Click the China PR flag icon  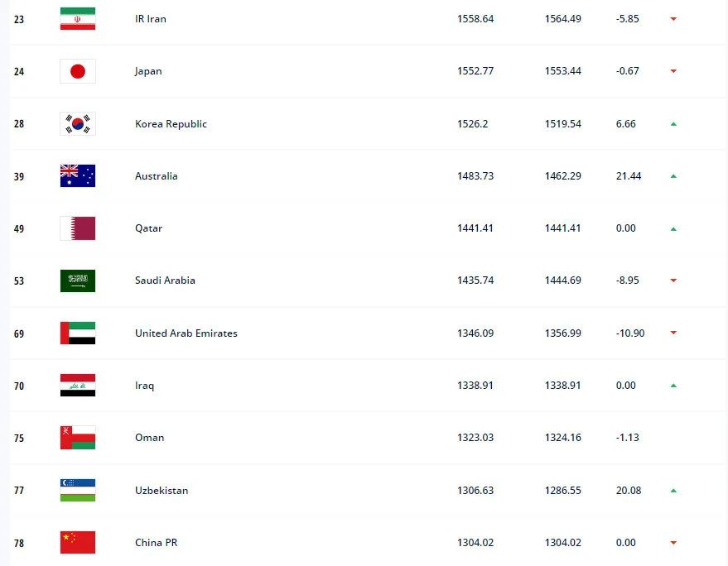click(78, 543)
